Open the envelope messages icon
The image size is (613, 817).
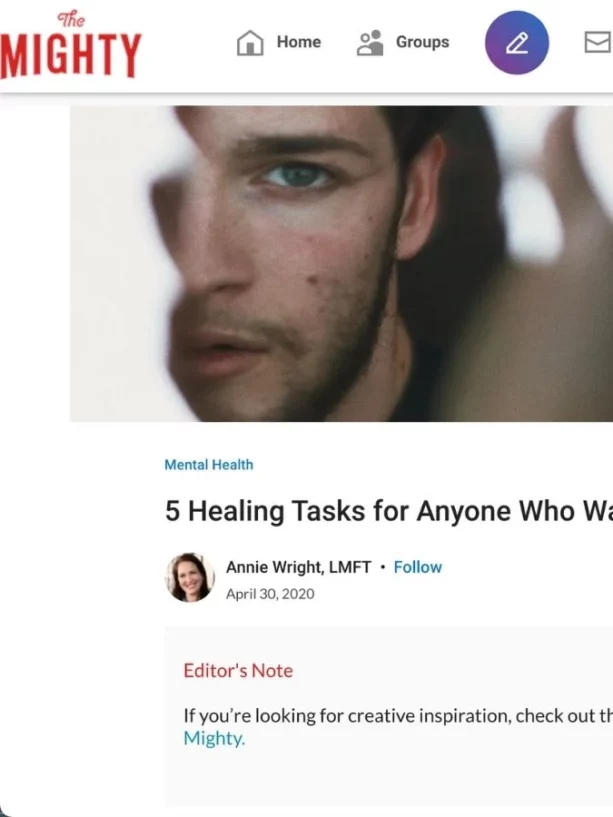[598, 42]
